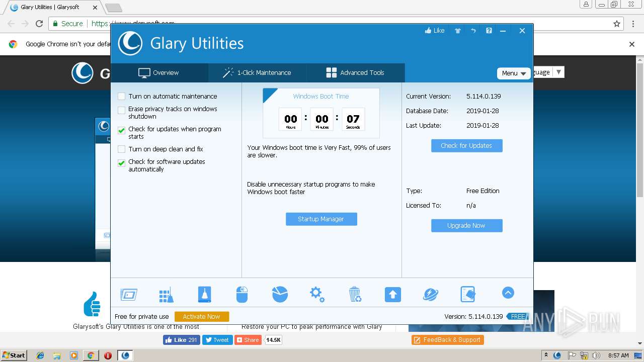This screenshot has width=644, height=362.
Task: Bookmark the page with Chrome star icon
Action: (617, 24)
